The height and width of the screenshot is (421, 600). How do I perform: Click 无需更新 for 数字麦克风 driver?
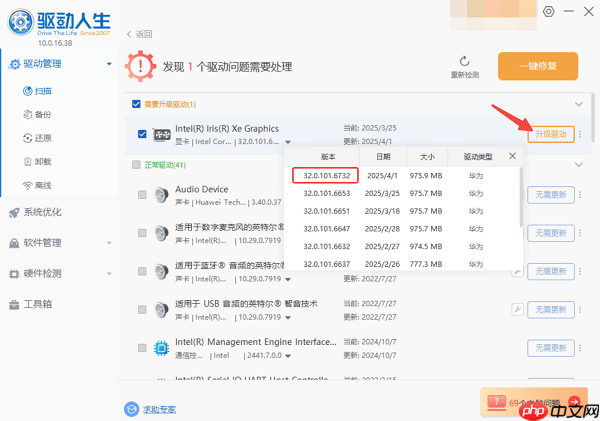pos(551,233)
